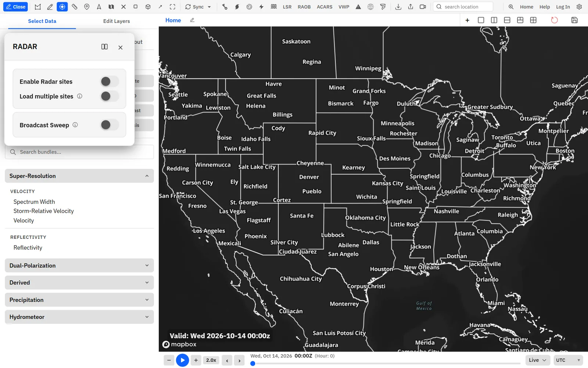
Task: Click the red refresh reset icon
Action: pyautogui.click(x=554, y=20)
